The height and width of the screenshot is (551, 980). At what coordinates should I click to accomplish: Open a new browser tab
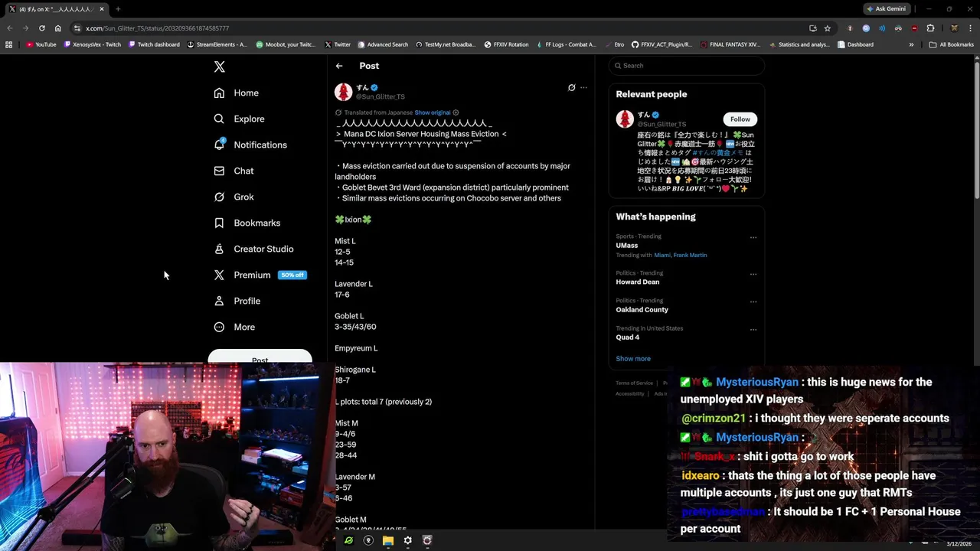tap(118, 9)
